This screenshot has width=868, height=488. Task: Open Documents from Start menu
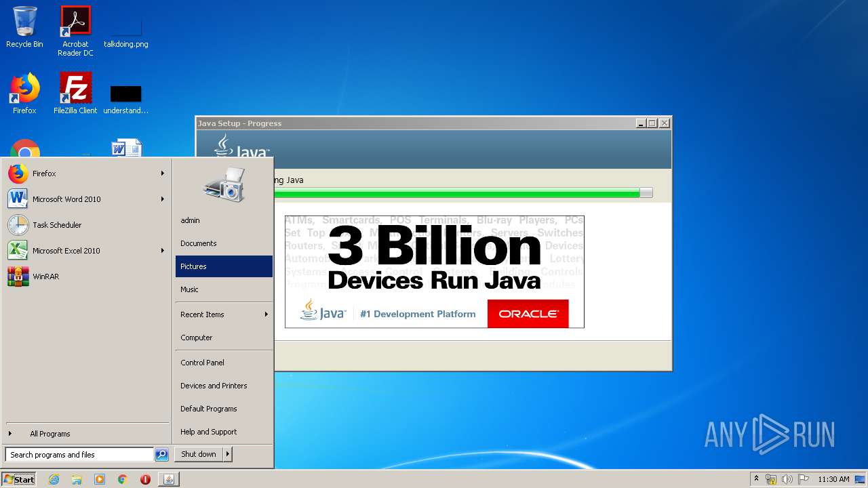pos(224,243)
